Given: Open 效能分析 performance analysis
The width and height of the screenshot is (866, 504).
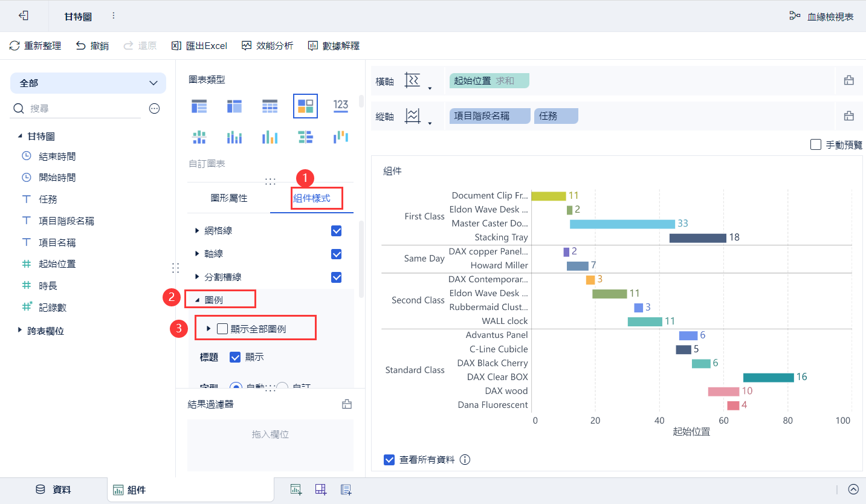Looking at the screenshot, I should tap(267, 45).
